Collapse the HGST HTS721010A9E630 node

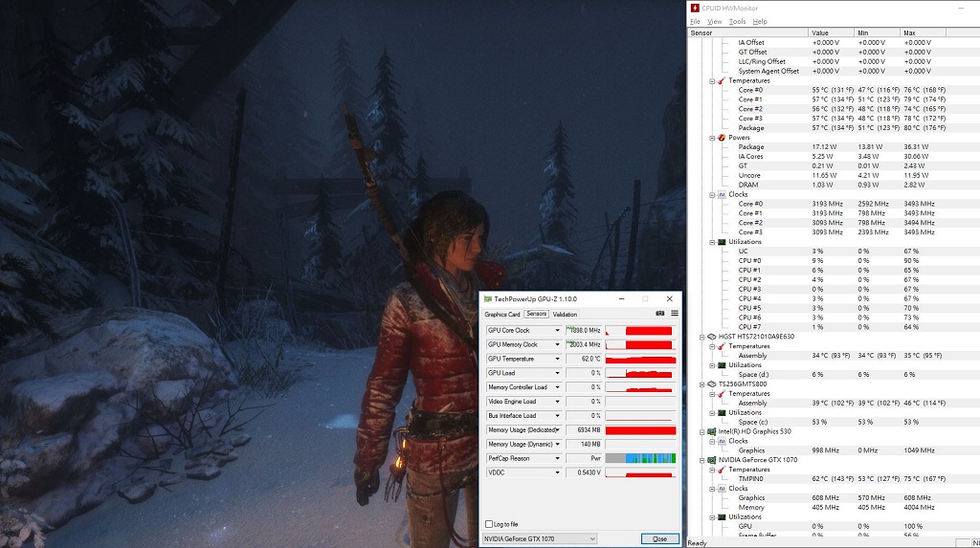tap(702, 337)
